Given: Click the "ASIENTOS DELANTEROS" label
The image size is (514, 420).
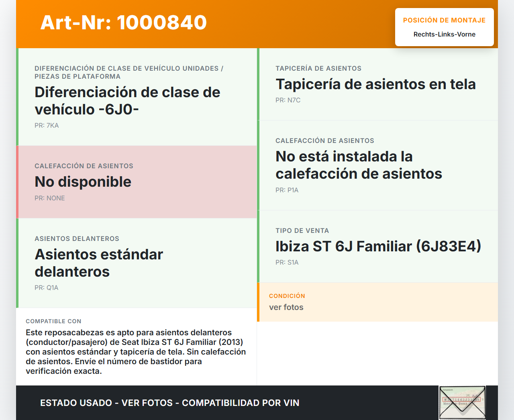Looking at the screenshot, I should [77, 239].
